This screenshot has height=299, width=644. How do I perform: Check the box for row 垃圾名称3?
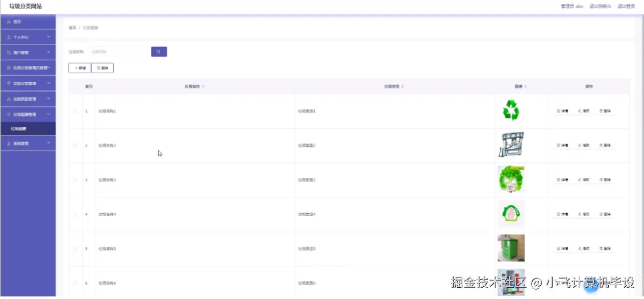click(76, 180)
